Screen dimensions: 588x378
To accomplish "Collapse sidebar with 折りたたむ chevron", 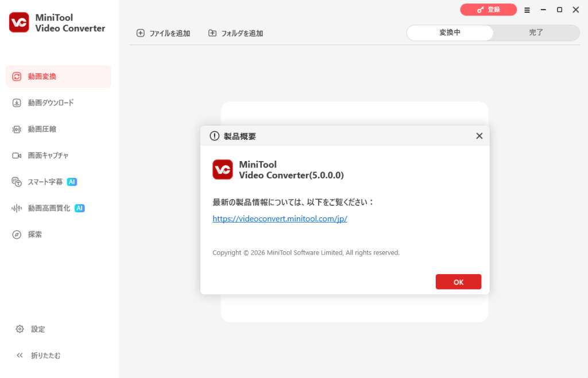I will pyautogui.click(x=20, y=355).
